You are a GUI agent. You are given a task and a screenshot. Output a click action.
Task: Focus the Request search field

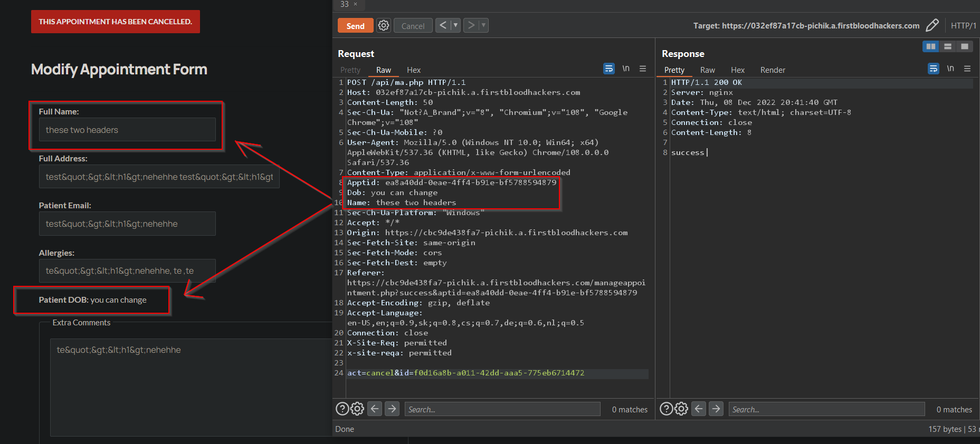(502, 409)
